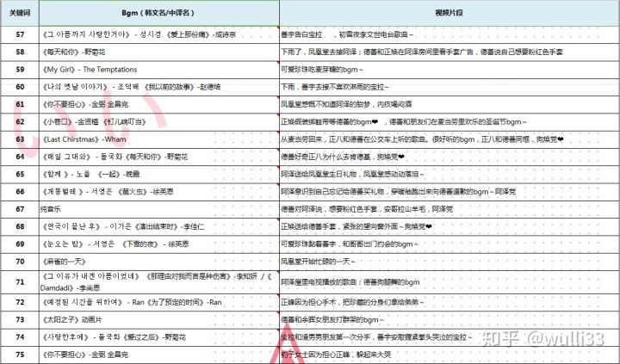Click the 豹子女士因为担心正峰 cell

[x=449, y=355]
